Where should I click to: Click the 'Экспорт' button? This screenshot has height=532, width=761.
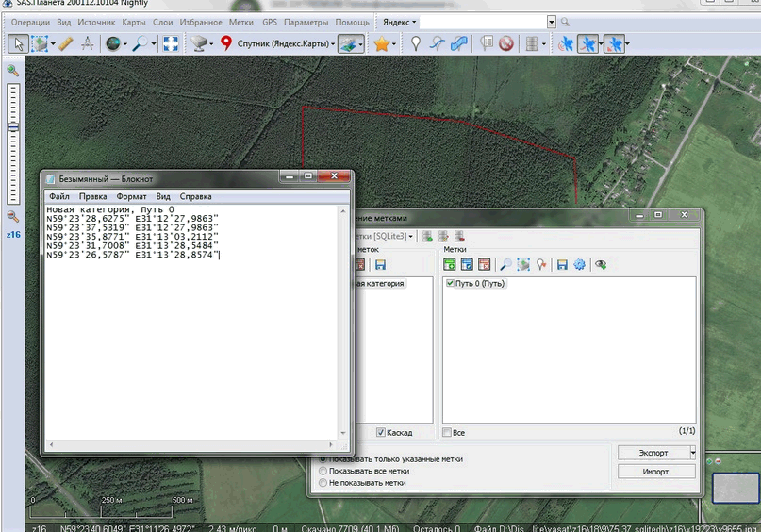tap(653, 453)
